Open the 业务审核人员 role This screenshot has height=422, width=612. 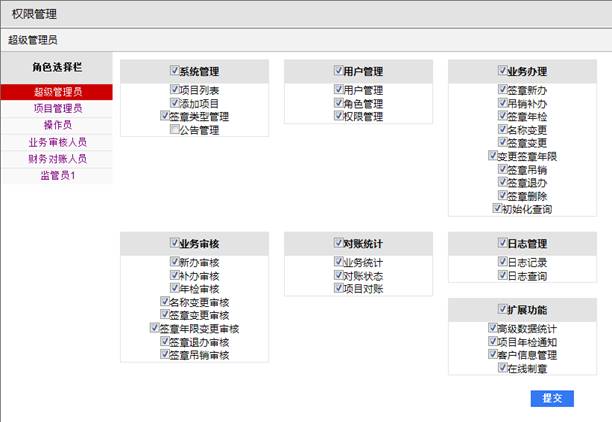[57, 142]
